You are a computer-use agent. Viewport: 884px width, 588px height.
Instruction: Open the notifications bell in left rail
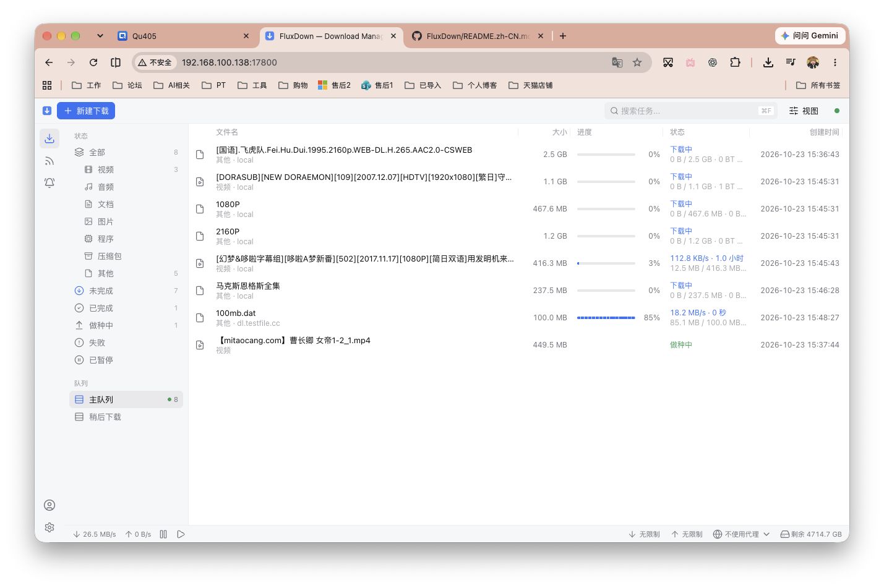(49, 183)
